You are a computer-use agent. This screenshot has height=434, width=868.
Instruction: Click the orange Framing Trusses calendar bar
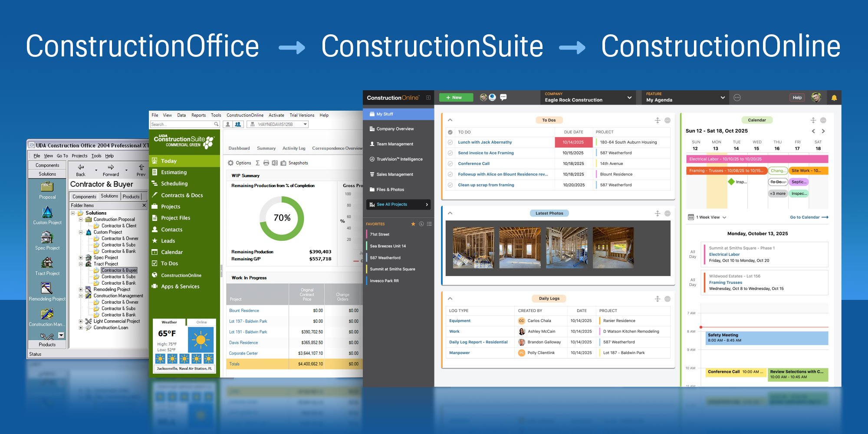726,171
